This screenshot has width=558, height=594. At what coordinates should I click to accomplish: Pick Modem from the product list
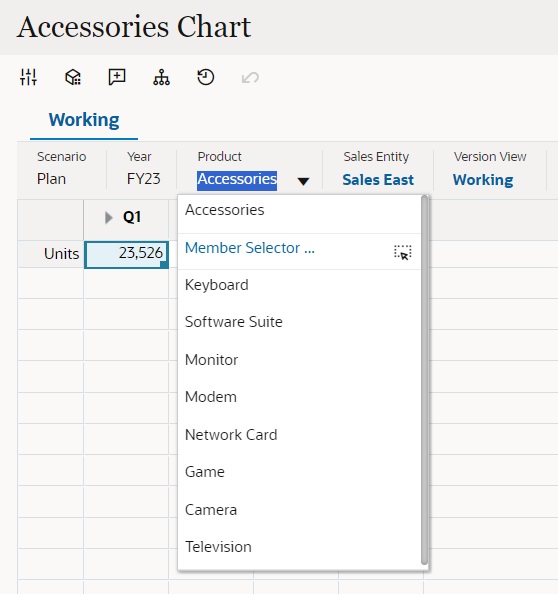click(211, 397)
